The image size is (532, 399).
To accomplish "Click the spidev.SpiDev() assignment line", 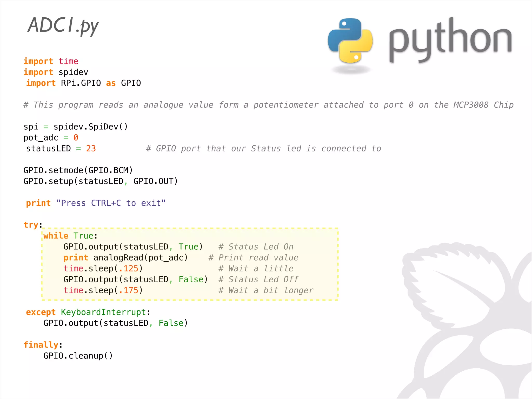I will pyautogui.click(x=76, y=127).
